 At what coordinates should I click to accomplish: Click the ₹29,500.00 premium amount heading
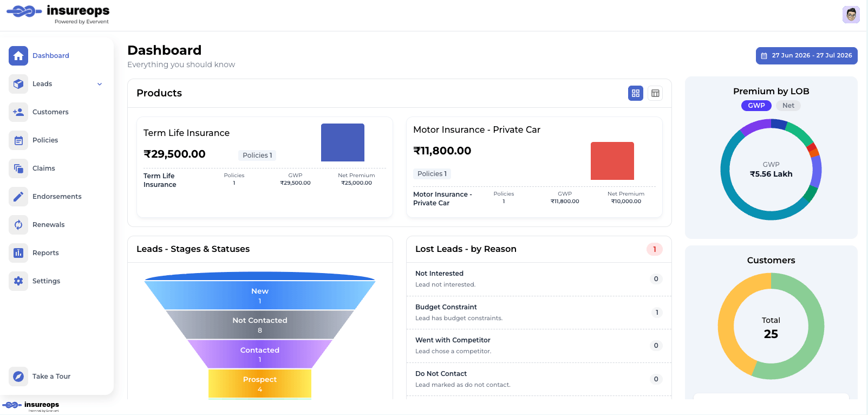[174, 154]
